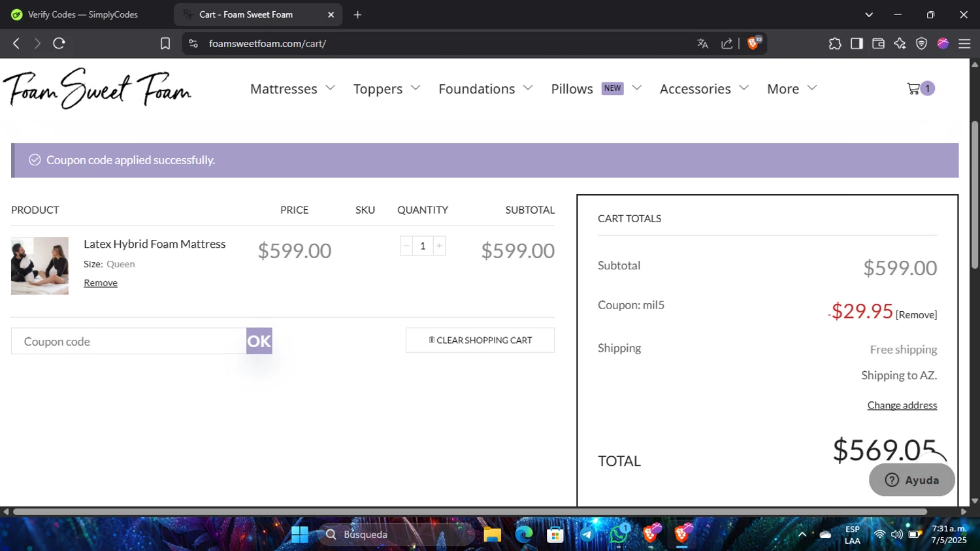The image size is (980, 551).
Task: Open the Ayuda help widget
Action: pyautogui.click(x=912, y=480)
